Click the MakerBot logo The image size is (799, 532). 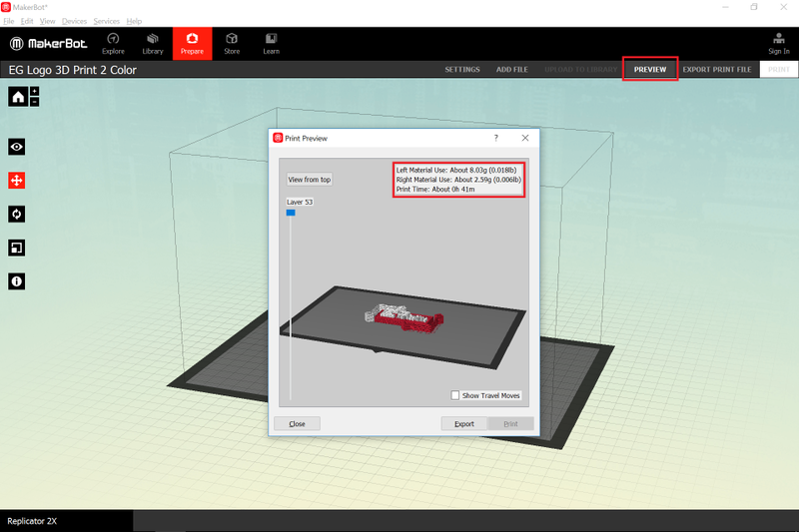click(x=49, y=44)
